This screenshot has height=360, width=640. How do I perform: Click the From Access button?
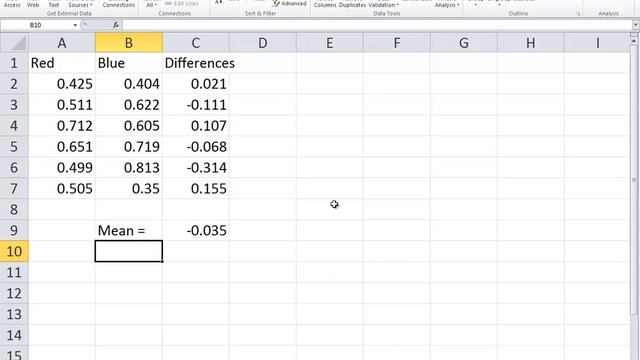tap(12, 4)
